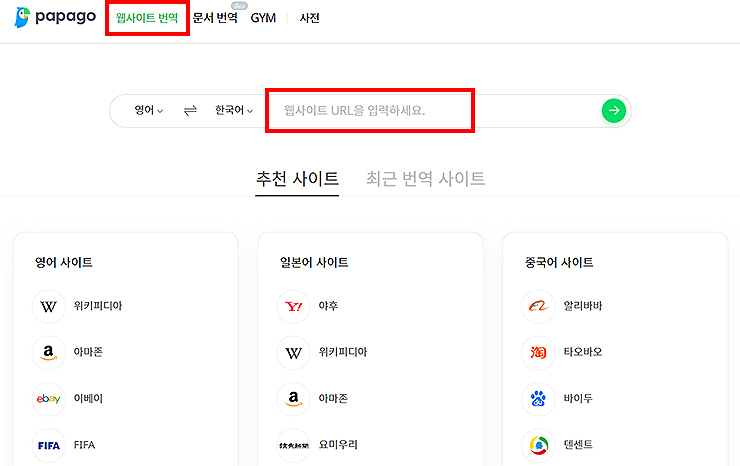Open the 이베이 link
Image resolution: width=740 pixels, height=466 pixels.
[x=88, y=398]
